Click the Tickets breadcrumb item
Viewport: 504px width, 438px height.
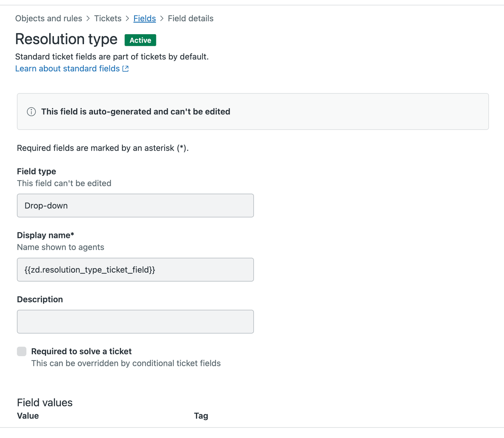coord(107,18)
